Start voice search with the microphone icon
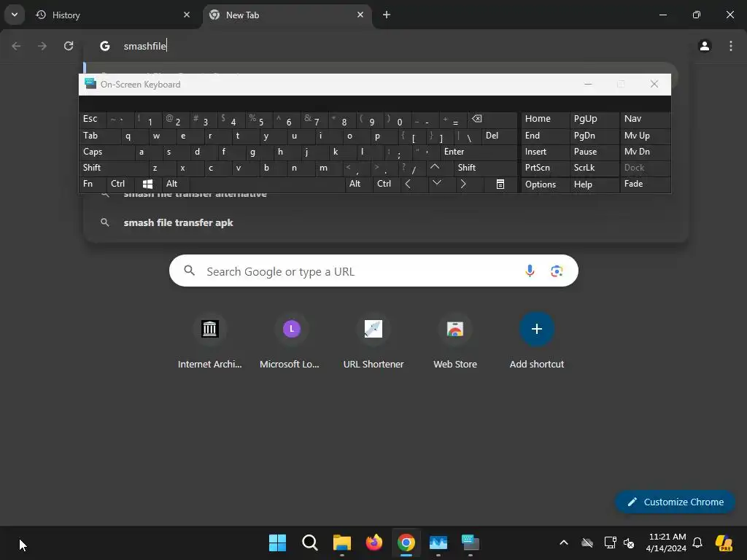 [x=530, y=271]
